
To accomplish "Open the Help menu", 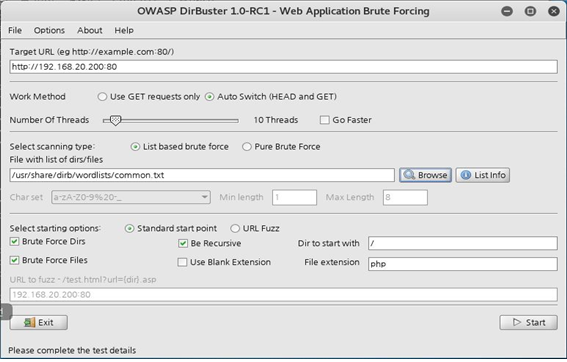I will [x=124, y=30].
